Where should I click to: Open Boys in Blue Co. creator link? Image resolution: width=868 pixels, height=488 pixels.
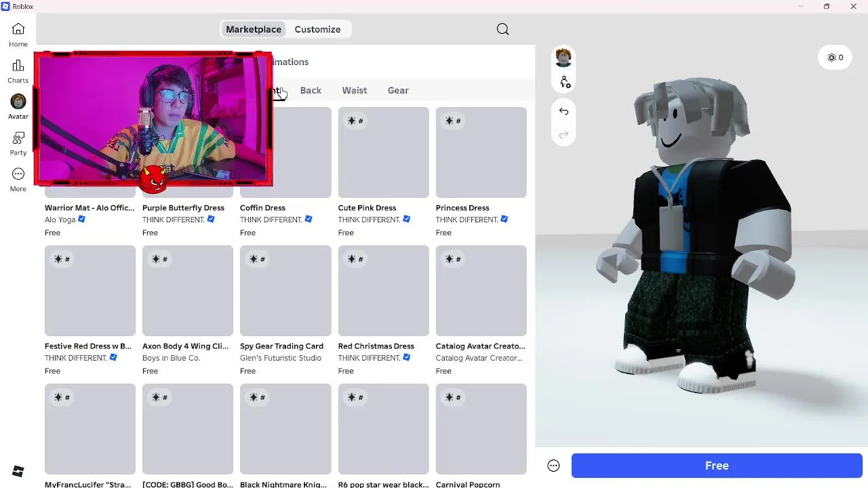click(172, 358)
